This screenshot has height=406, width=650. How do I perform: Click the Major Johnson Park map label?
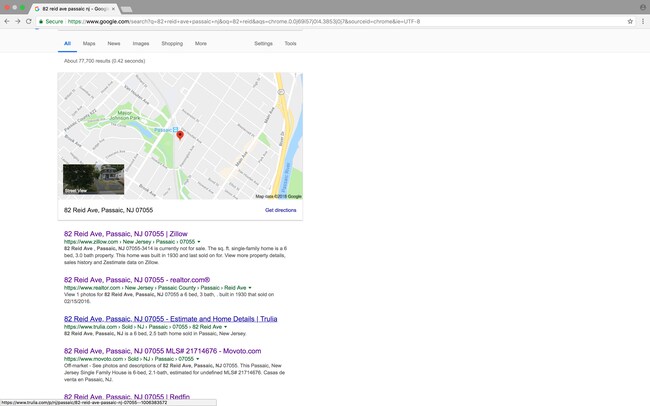tap(124, 115)
